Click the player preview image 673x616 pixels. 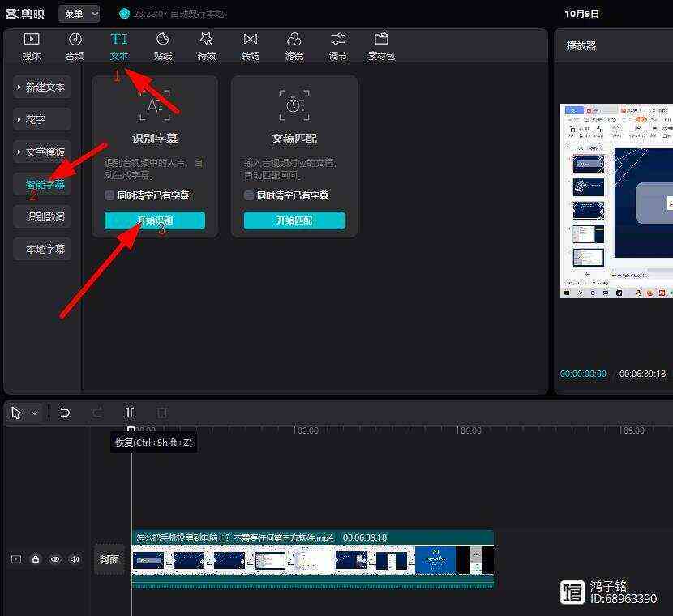coord(616,201)
